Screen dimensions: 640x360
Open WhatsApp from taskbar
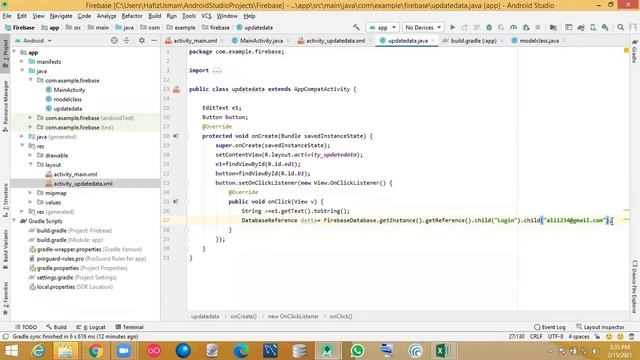[357, 351]
